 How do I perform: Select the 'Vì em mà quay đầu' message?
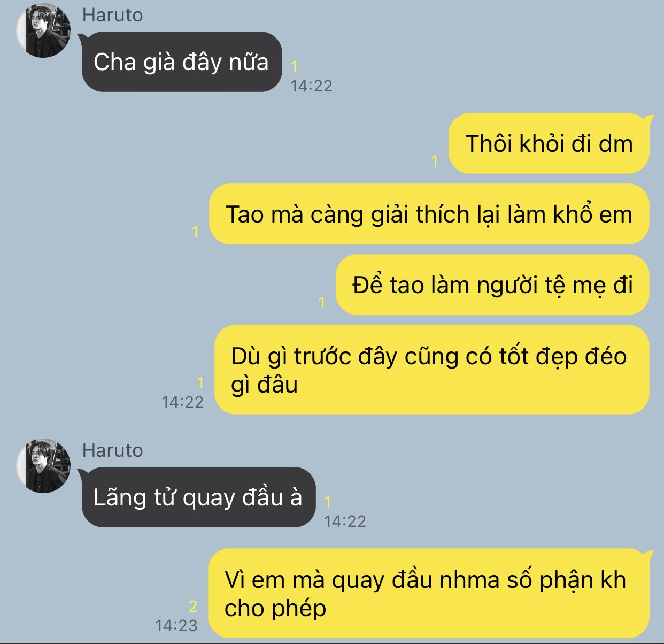pyautogui.click(x=429, y=593)
